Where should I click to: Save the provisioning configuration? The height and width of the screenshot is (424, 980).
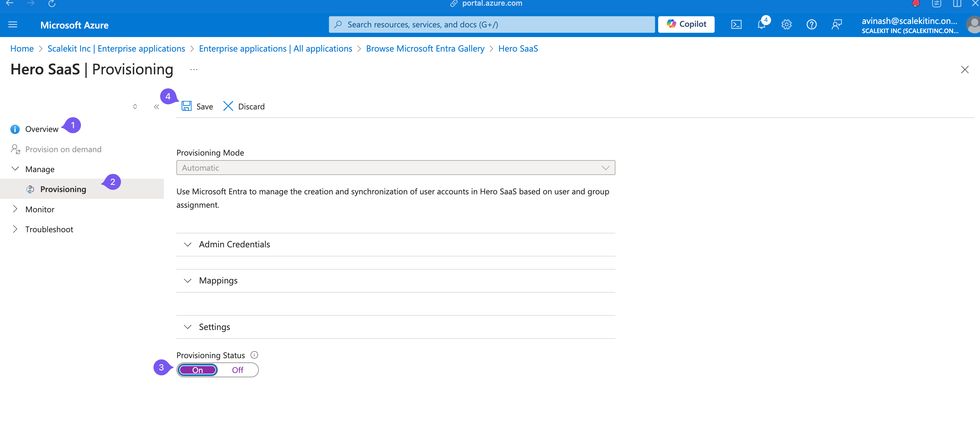click(x=198, y=107)
